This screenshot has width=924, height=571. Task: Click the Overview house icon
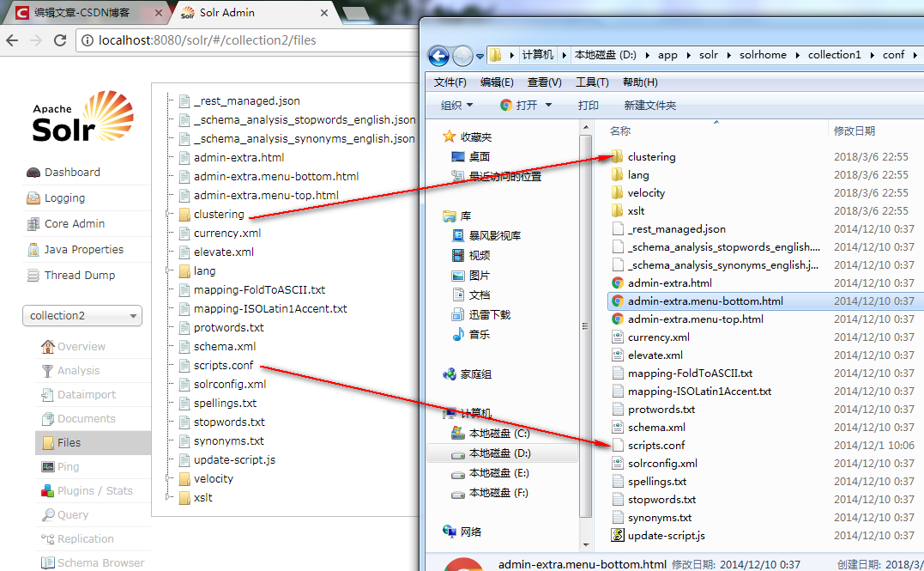pyautogui.click(x=48, y=347)
